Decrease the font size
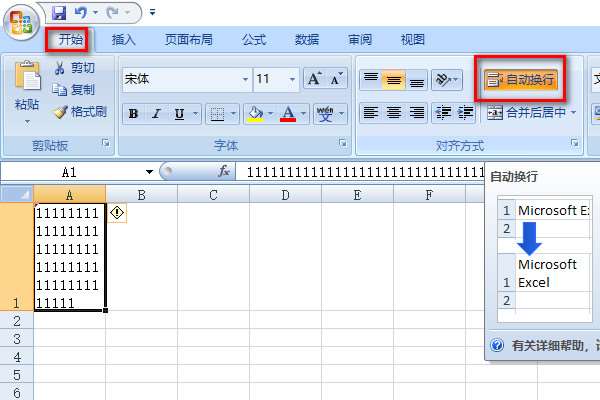The image size is (600, 400). (x=336, y=79)
